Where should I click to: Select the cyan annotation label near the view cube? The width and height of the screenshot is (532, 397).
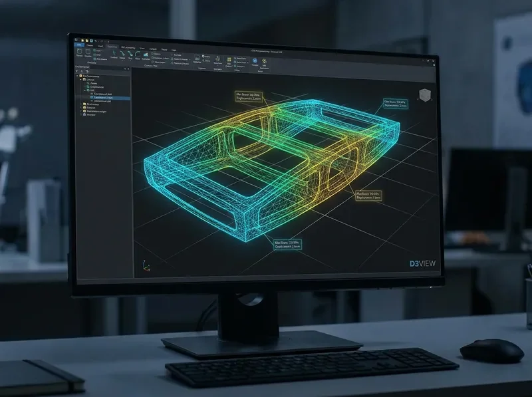click(395, 104)
